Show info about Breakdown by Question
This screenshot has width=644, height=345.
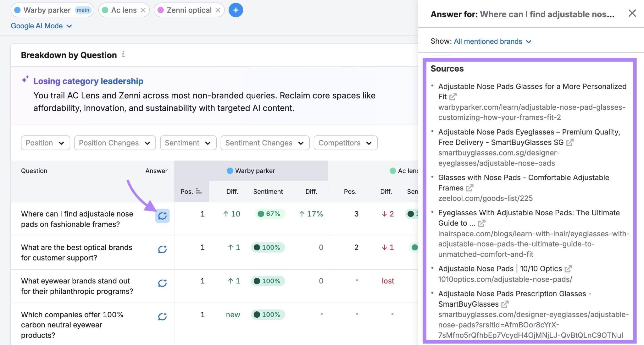(x=123, y=54)
